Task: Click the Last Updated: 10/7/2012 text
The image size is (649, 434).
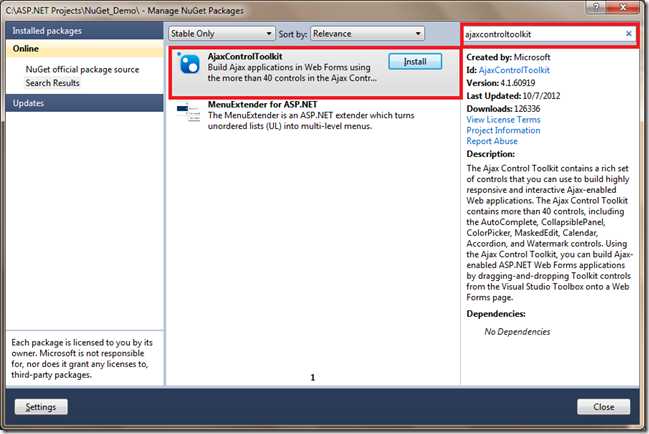Action: 513,96
